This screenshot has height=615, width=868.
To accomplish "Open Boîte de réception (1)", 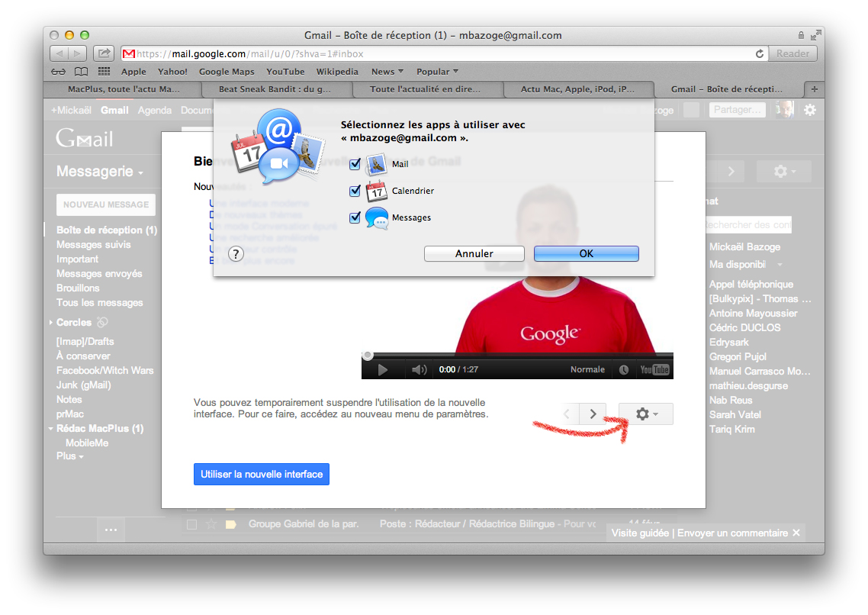I will point(106,230).
